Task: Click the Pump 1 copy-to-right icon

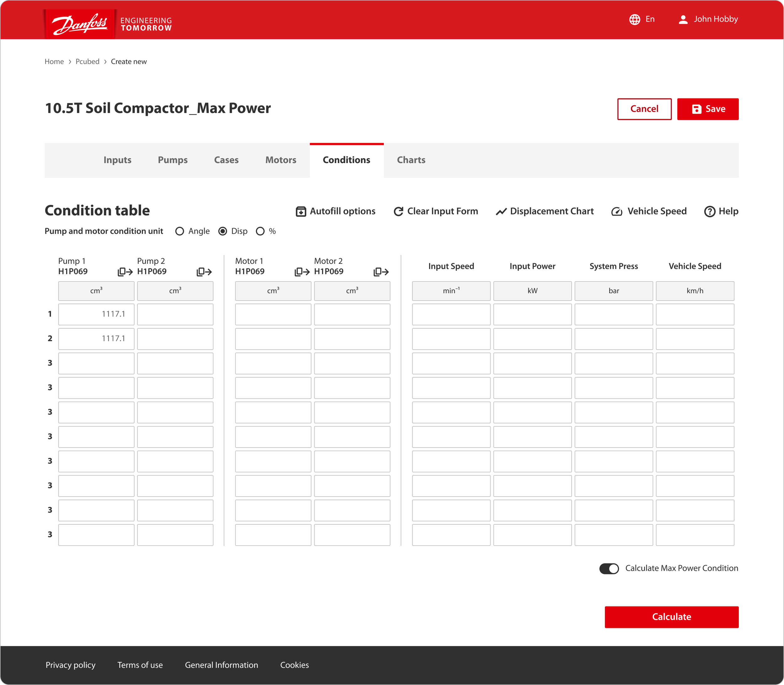Action: tap(125, 272)
